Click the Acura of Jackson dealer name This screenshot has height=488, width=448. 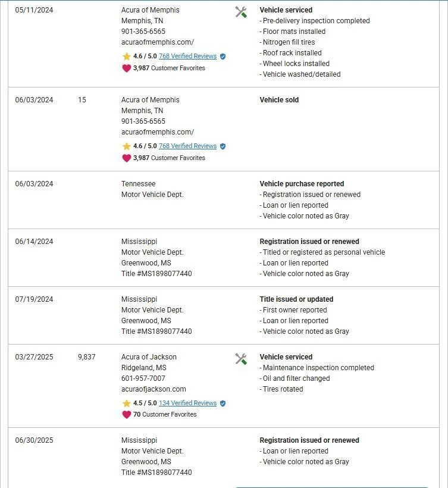149,357
